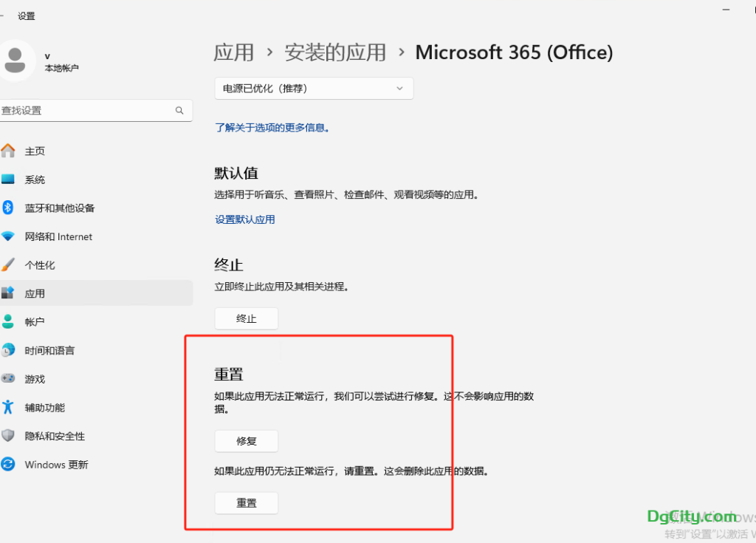This screenshot has height=543, width=756.
Task: Select 时间和语言 in the sidebar
Action: point(49,350)
